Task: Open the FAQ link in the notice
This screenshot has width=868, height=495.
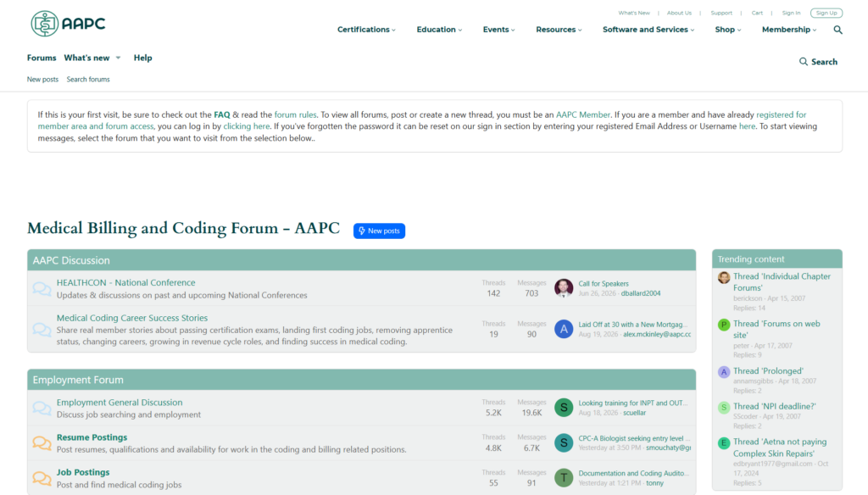Action: [222, 114]
